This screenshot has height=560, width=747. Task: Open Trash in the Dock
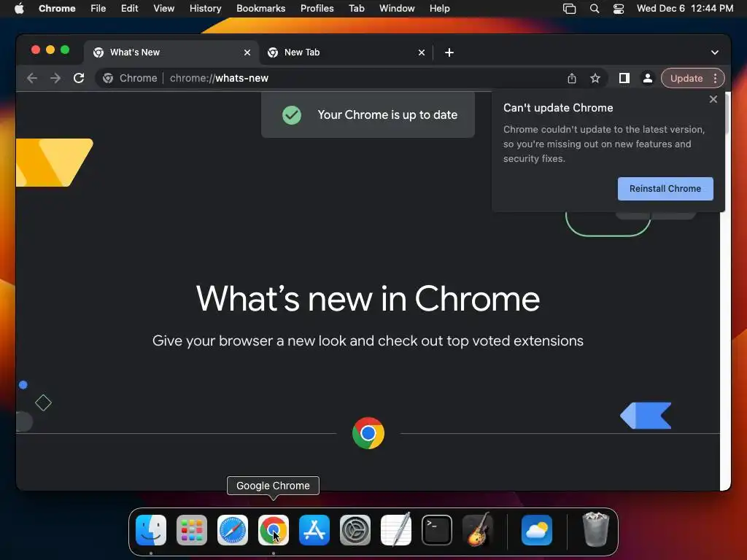[x=595, y=529]
